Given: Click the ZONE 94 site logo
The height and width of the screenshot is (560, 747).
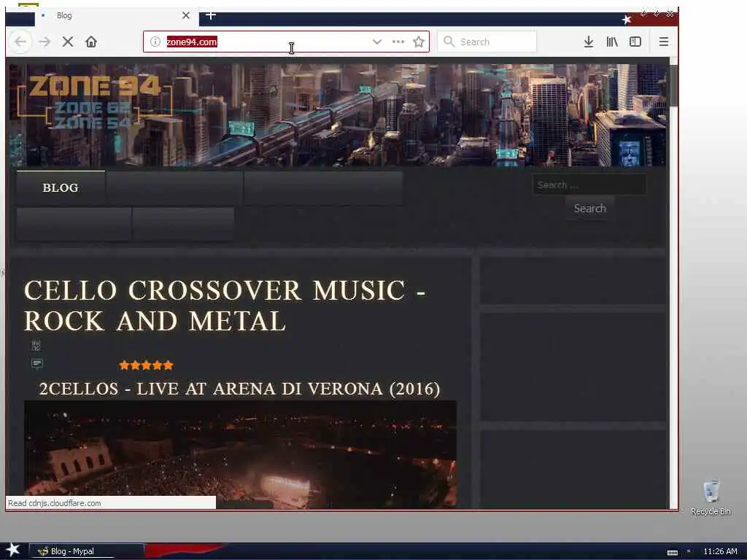Looking at the screenshot, I should 94,102.
